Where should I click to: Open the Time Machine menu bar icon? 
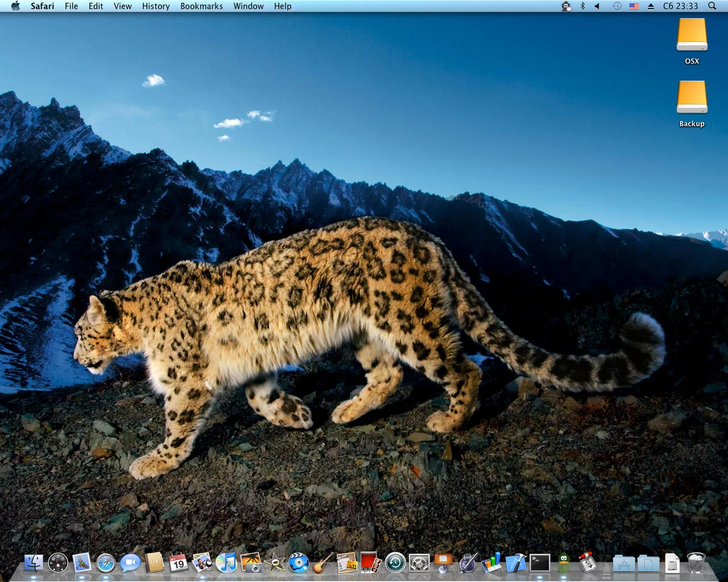click(616, 6)
